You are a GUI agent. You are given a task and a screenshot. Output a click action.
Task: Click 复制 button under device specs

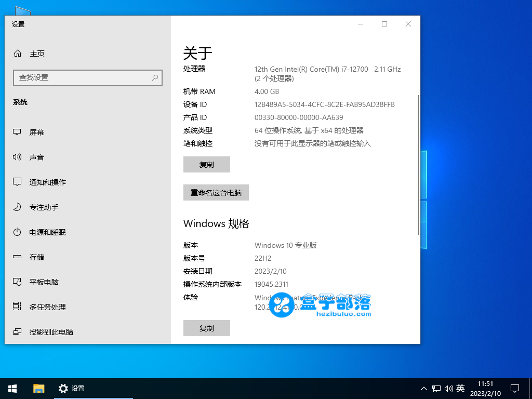point(207,165)
